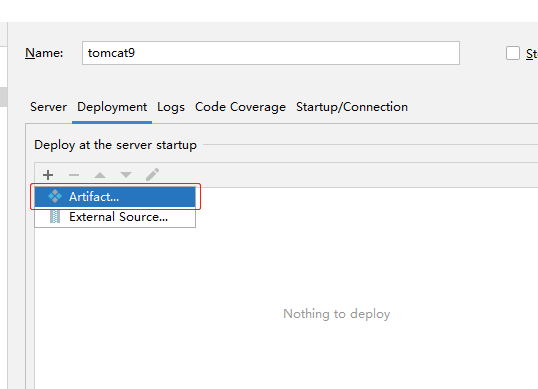538x389 pixels.
Task: Click the partially visible St label by checkbox
Action: [532, 54]
